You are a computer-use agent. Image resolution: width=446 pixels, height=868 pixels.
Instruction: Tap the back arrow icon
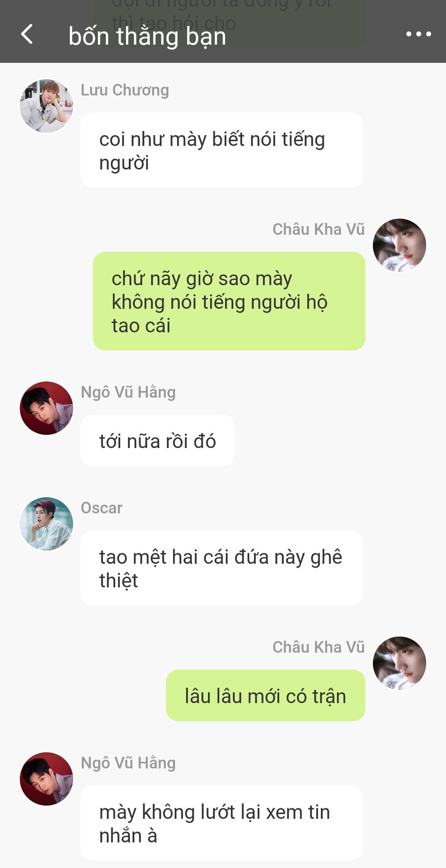pos(27,34)
